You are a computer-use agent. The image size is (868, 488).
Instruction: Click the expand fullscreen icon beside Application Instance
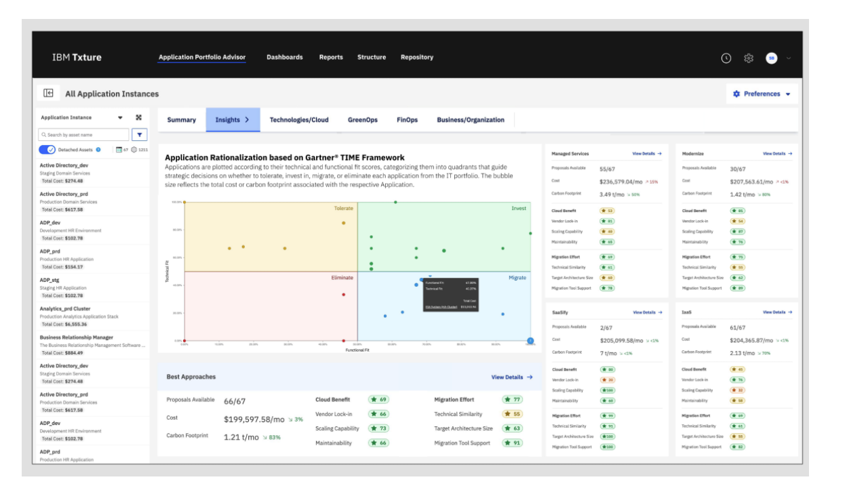(139, 117)
